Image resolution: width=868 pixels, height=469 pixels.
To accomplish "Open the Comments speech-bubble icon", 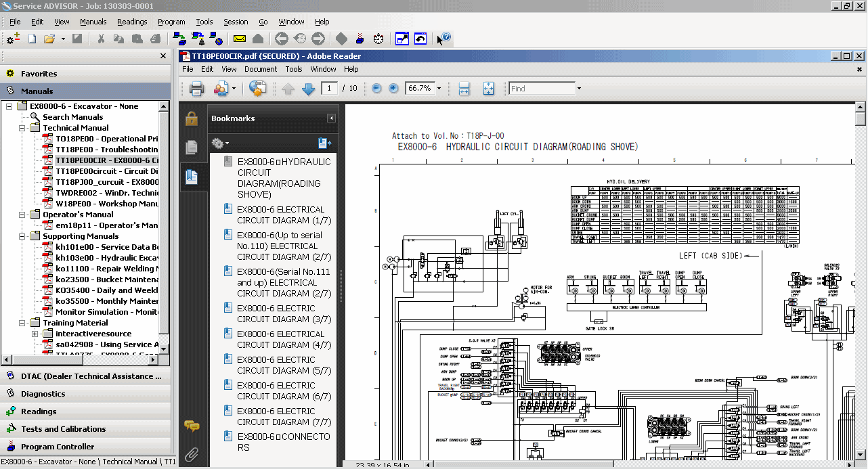I will [x=192, y=425].
